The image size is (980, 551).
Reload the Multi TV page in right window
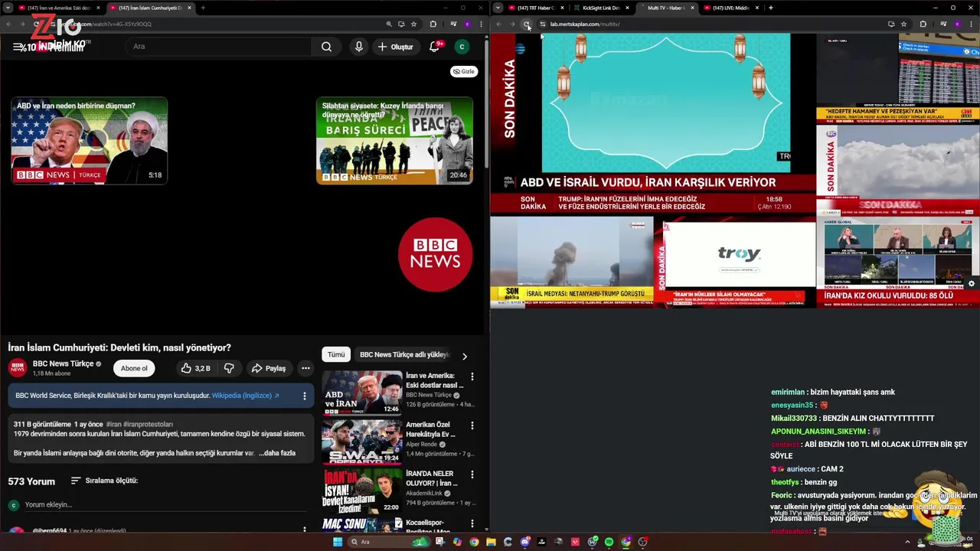tap(527, 24)
